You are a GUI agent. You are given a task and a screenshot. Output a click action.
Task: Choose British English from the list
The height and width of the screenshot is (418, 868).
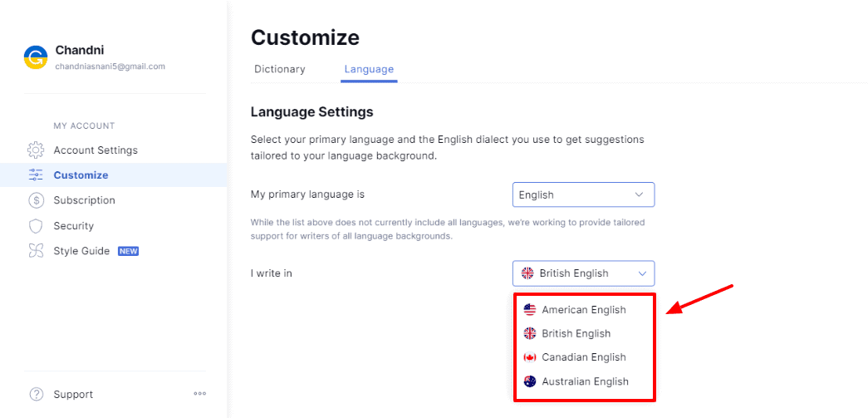pos(576,333)
